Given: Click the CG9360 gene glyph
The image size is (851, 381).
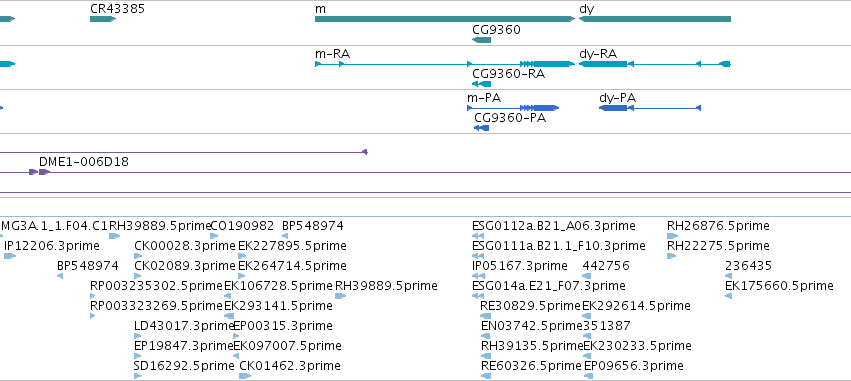Looking at the screenshot, I should coord(481,40).
